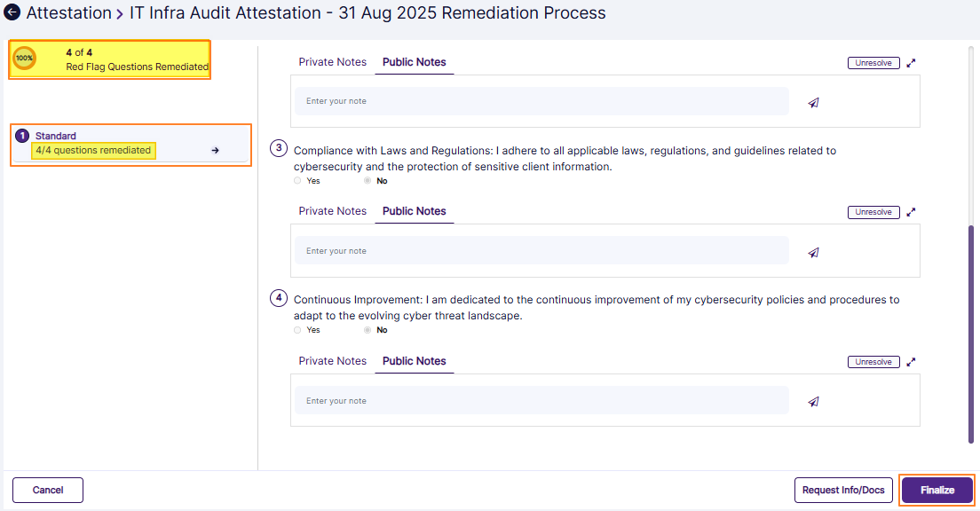Open the Public Notes tab under question 4
This screenshot has height=511, width=980.
pos(414,361)
